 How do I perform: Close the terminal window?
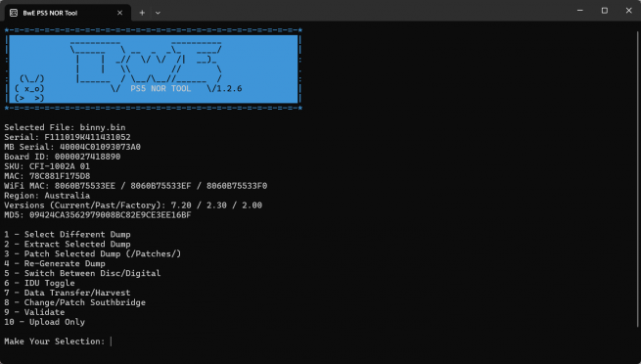click(628, 11)
